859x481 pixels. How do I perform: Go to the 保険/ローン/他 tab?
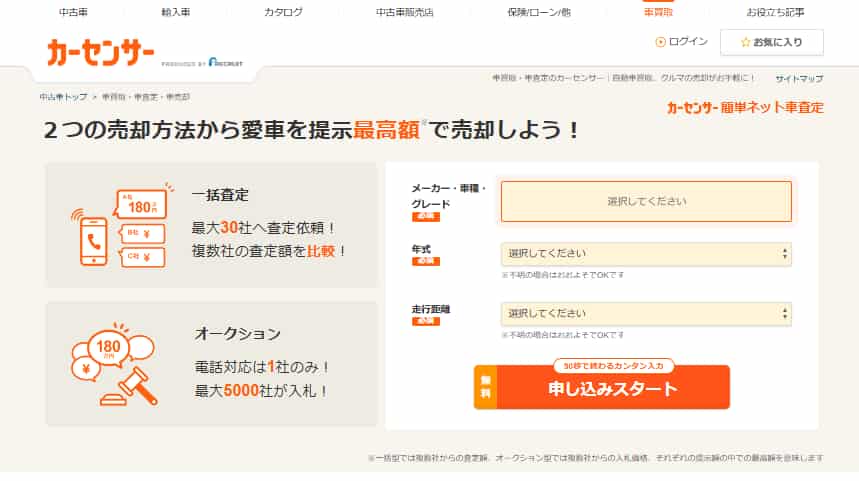pos(540,12)
